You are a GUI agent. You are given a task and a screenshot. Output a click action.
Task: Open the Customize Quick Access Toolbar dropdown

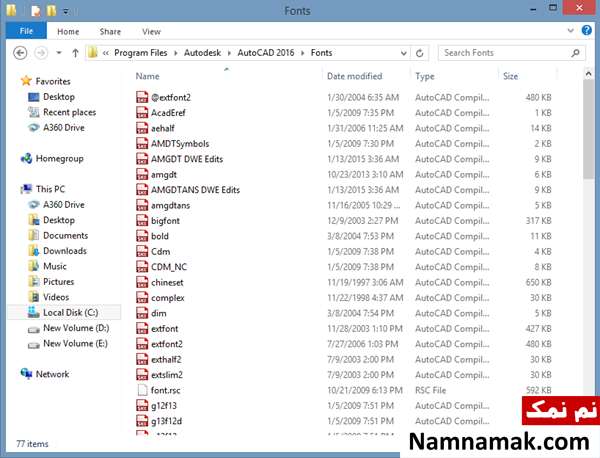[66, 11]
